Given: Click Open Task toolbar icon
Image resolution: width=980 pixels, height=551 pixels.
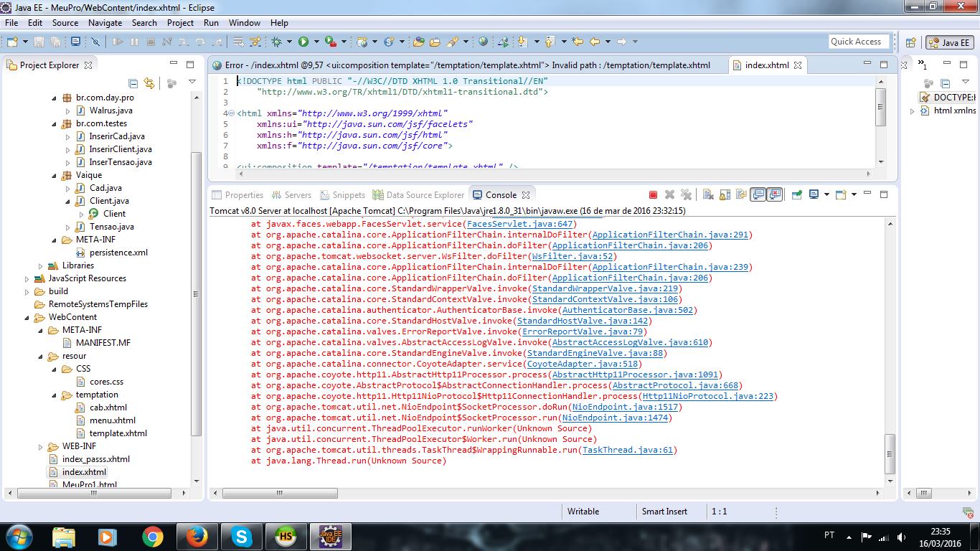Looking at the screenshot, I should tap(435, 42).
